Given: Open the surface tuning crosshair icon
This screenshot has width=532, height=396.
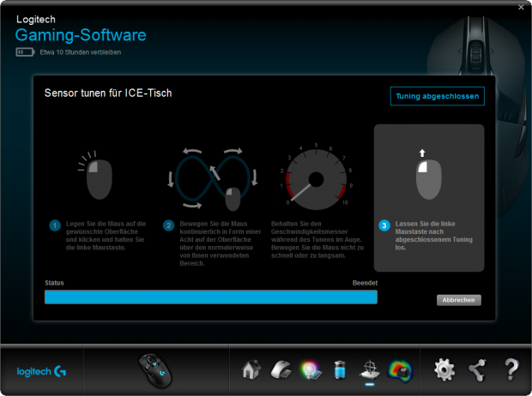Looking at the screenshot, I should [370, 369].
